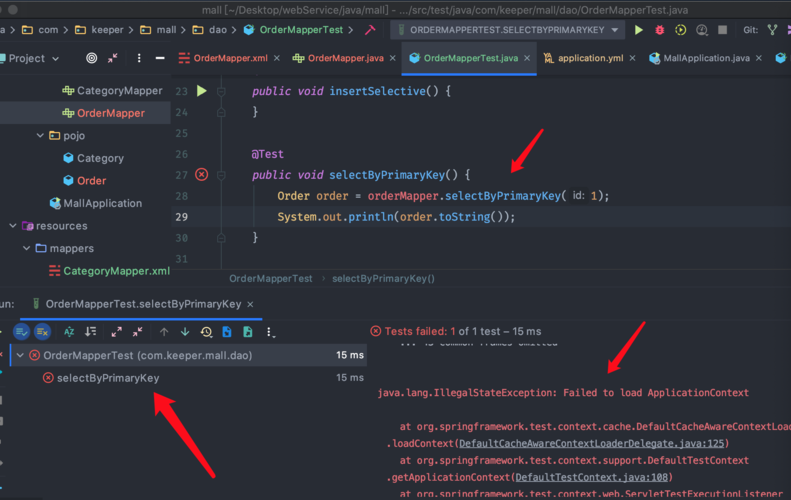Open run configuration dropdown
The height and width of the screenshot is (500, 791).
point(615,30)
